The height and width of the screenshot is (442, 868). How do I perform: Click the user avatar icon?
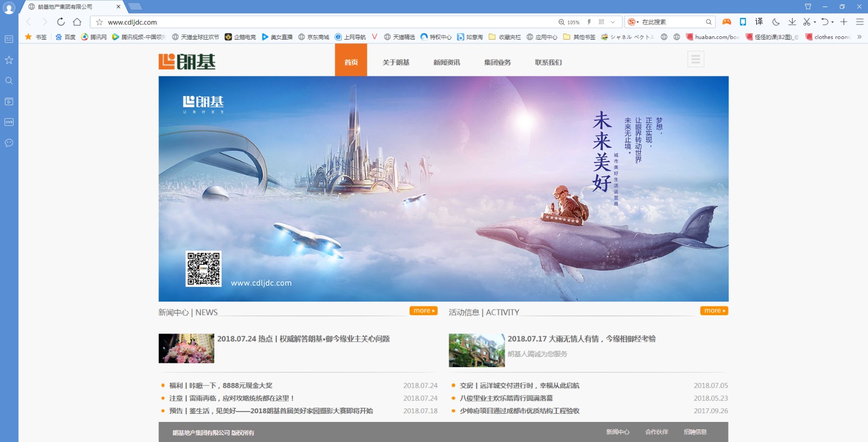[x=9, y=8]
